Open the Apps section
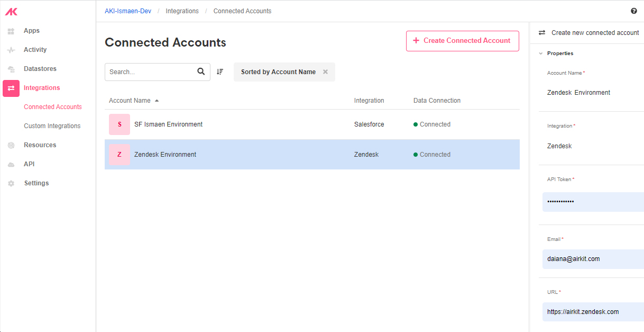 (x=32, y=31)
